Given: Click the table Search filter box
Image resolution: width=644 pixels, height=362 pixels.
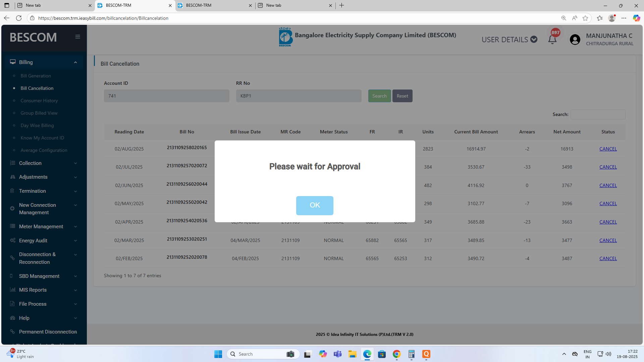Looking at the screenshot, I should click(x=598, y=114).
